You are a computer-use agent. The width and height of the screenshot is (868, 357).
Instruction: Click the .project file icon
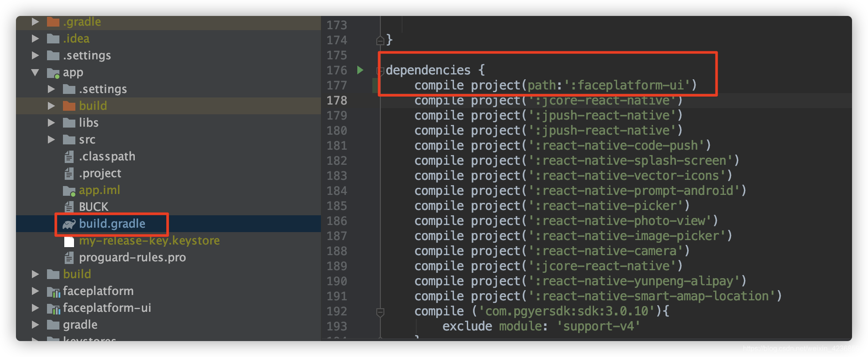click(69, 173)
